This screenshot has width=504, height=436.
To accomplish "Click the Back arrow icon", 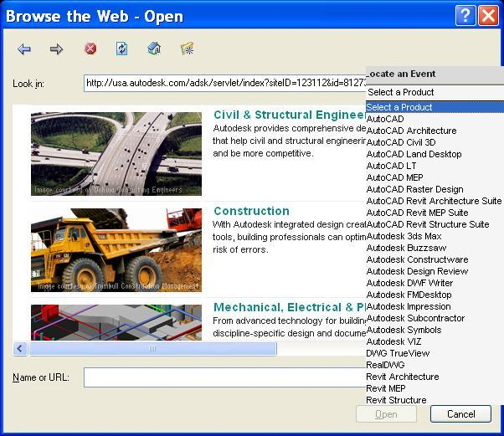I will (x=24, y=49).
